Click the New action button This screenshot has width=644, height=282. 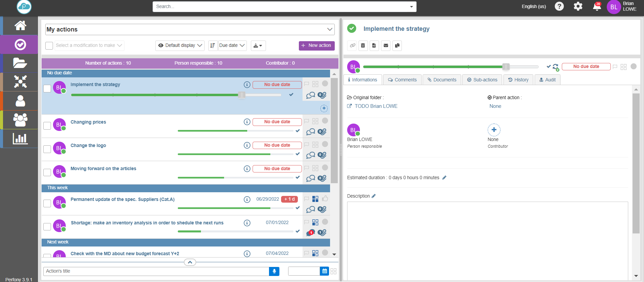click(x=316, y=46)
